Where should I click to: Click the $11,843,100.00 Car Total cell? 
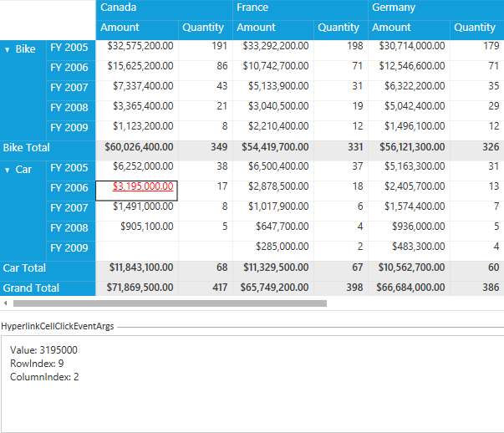coord(137,271)
